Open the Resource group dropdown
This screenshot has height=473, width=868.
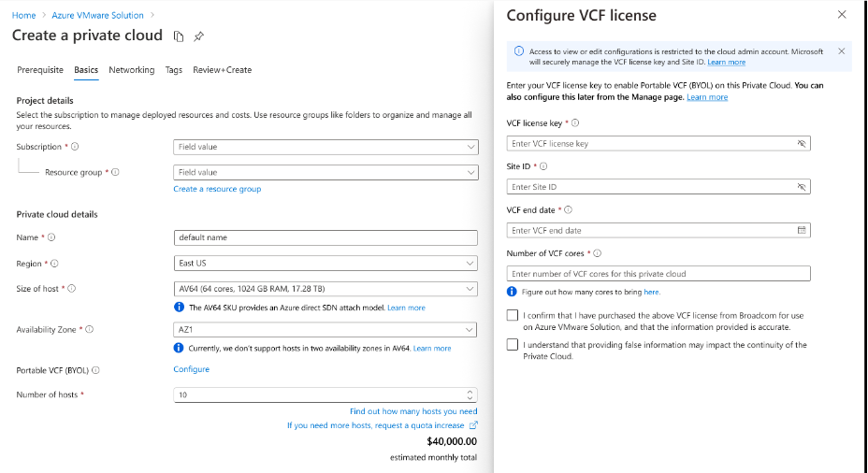[x=326, y=173]
